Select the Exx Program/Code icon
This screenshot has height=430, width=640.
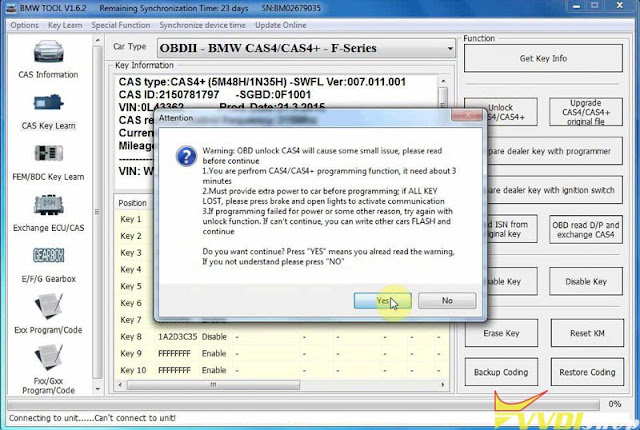(x=48, y=307)
